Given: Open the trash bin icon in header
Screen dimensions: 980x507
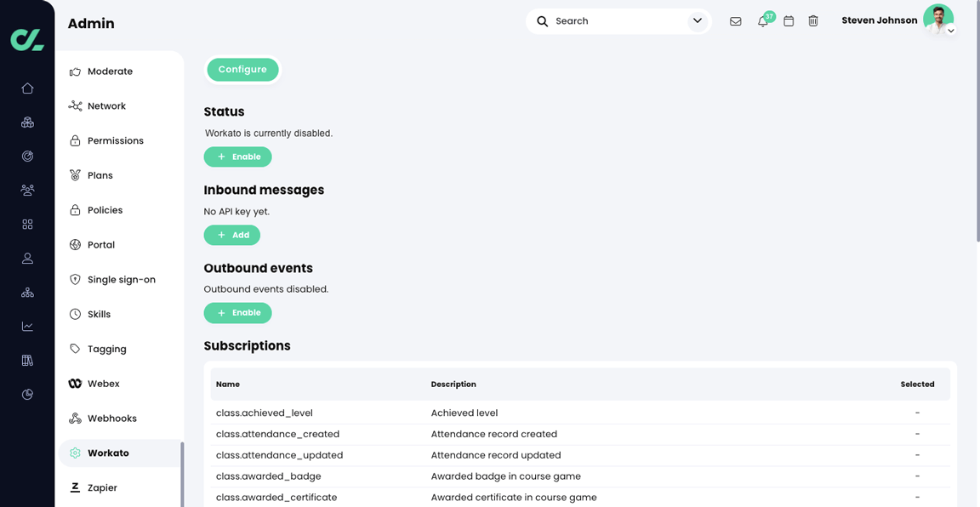Looking at the screenshot, I should click(813, 21).
